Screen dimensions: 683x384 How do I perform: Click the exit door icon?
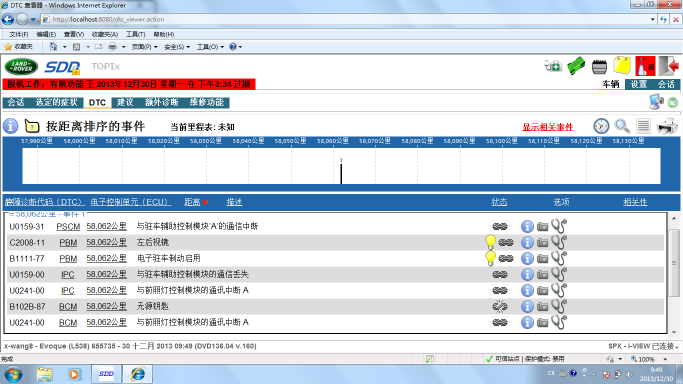[x=668, y=66]
